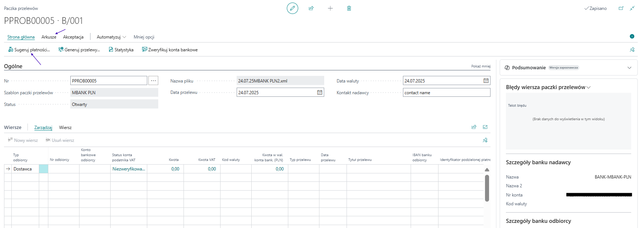Click Dostawca cell in Typ odbiorcy
This screenshot has height=228, width=644.
25,169
